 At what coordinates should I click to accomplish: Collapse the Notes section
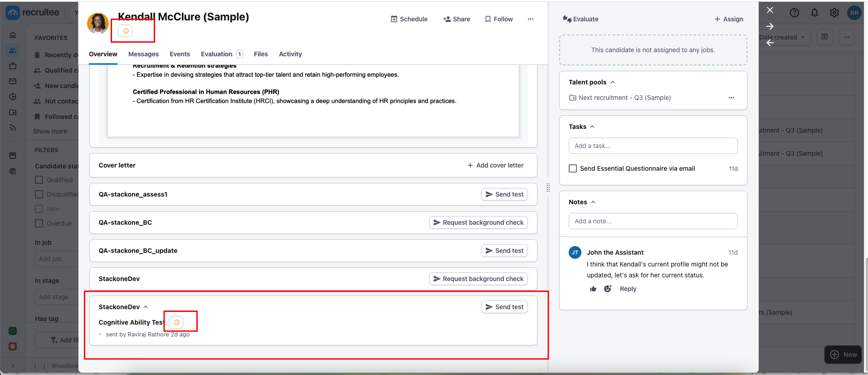click(x=593, y=202)
